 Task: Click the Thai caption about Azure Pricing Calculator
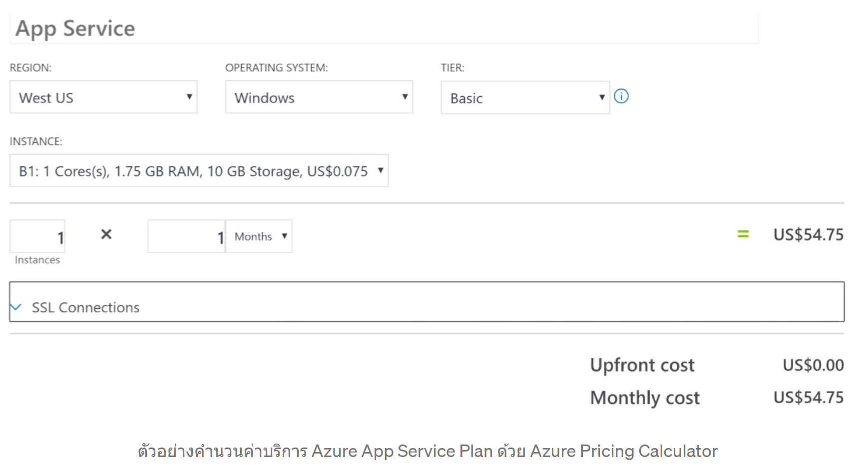point(428,451)
